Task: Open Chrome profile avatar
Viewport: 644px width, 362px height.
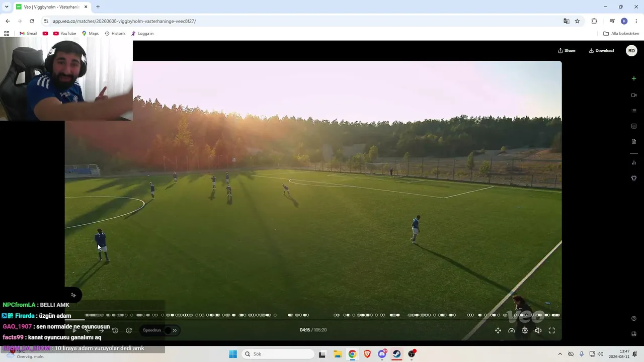Action: pos(624,21)
